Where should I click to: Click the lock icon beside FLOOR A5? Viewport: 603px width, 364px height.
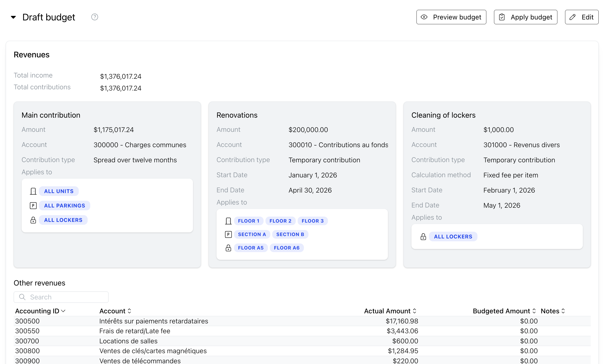point(228,248)
